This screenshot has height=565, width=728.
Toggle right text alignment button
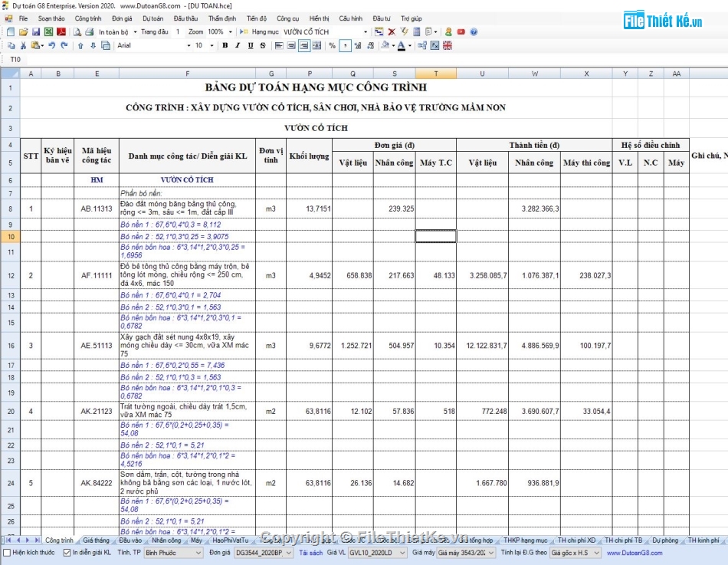[304, 45]
